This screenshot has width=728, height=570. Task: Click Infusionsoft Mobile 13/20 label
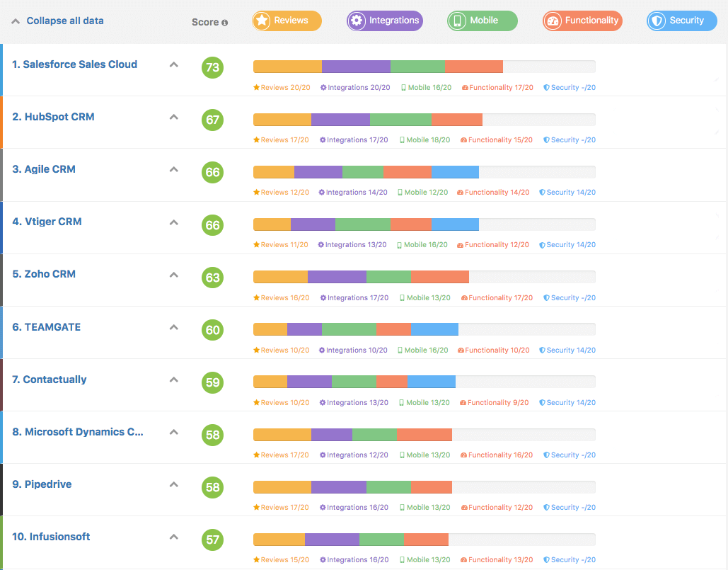[x=424, y=560]
